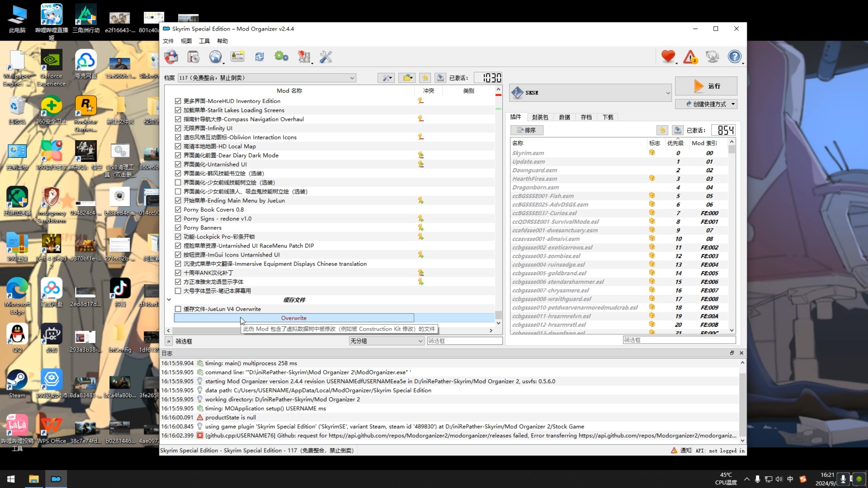Screen dimensions: 868x488
Task: Open the Windows Start button
Action: pyautogui.click(x=11, y=479)
